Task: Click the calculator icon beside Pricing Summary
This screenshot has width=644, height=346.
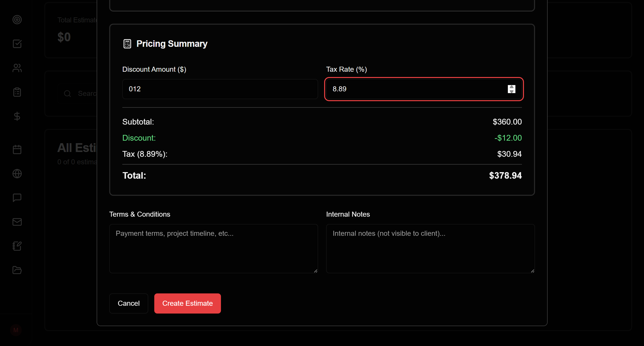Action: pyautogui.click(x=127, y=44)
